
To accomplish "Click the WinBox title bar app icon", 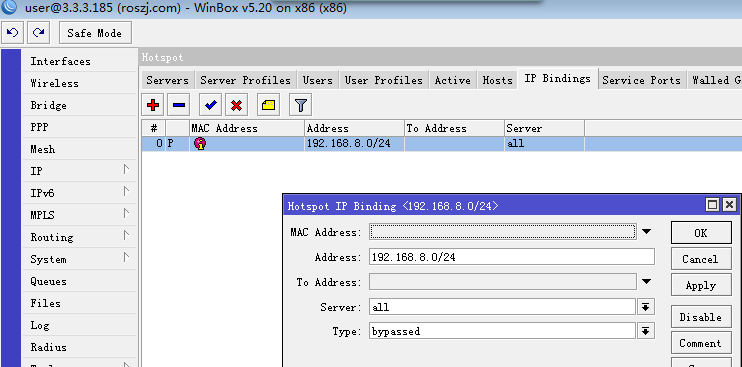I will coord(9,7).
